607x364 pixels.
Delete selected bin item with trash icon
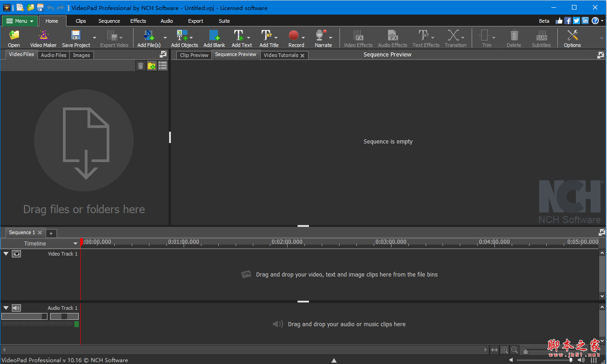140,66
